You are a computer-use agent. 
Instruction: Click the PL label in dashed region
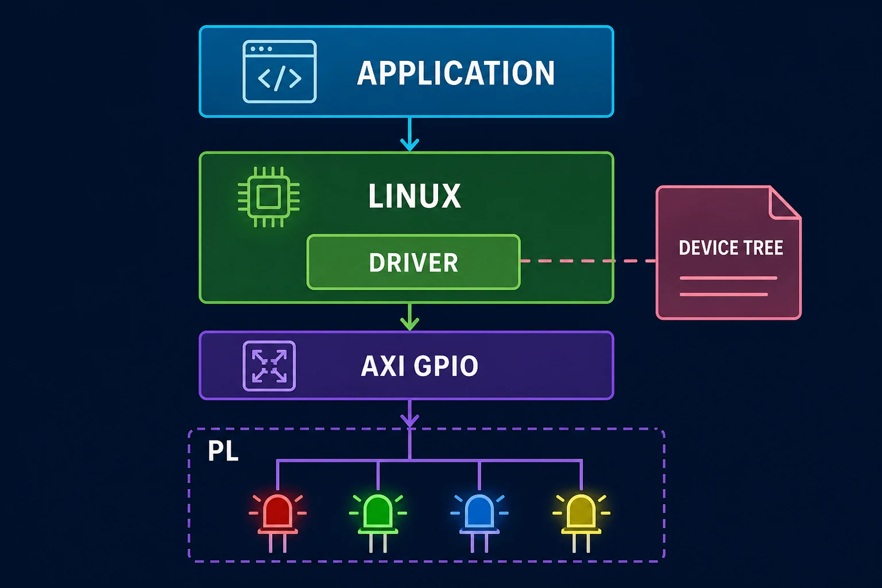[x=223, y=451]
